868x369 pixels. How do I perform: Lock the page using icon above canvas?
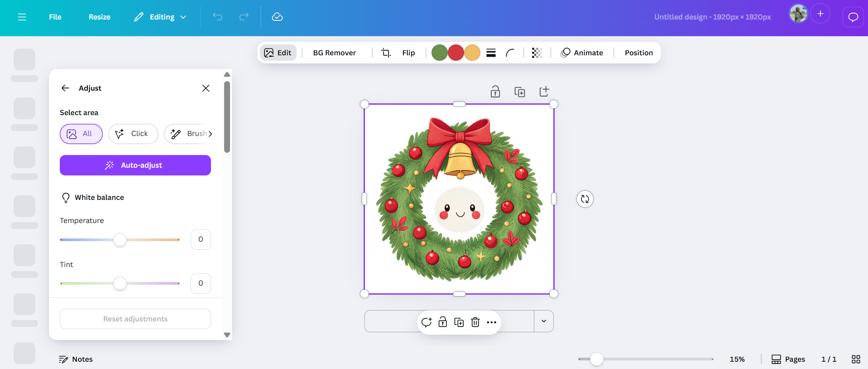point(495,92)
